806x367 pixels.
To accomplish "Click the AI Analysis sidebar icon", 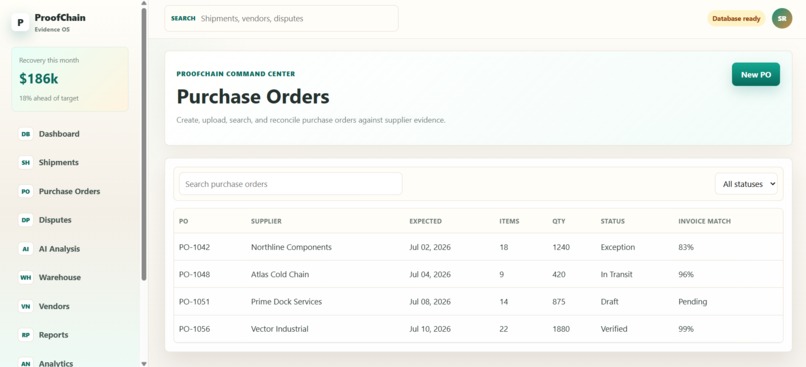I will (25, 249).
